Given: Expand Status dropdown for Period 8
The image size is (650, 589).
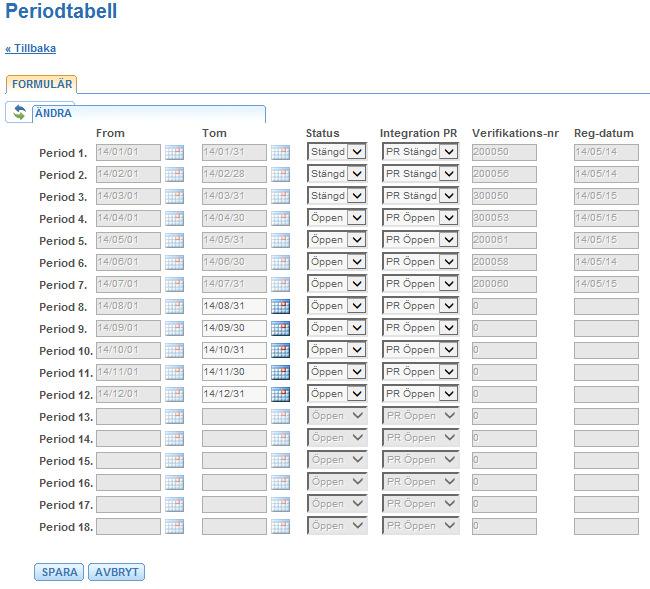Looking at the screenshot, I should 337,305.
